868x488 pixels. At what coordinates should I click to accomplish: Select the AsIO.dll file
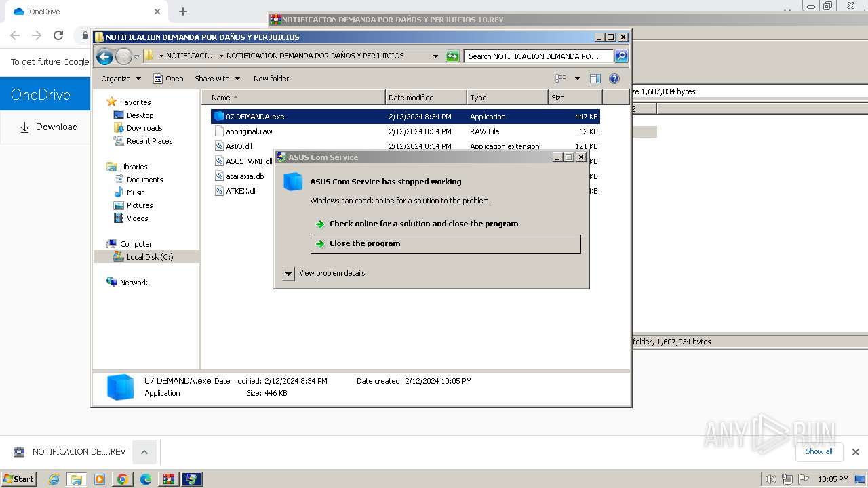239,146
